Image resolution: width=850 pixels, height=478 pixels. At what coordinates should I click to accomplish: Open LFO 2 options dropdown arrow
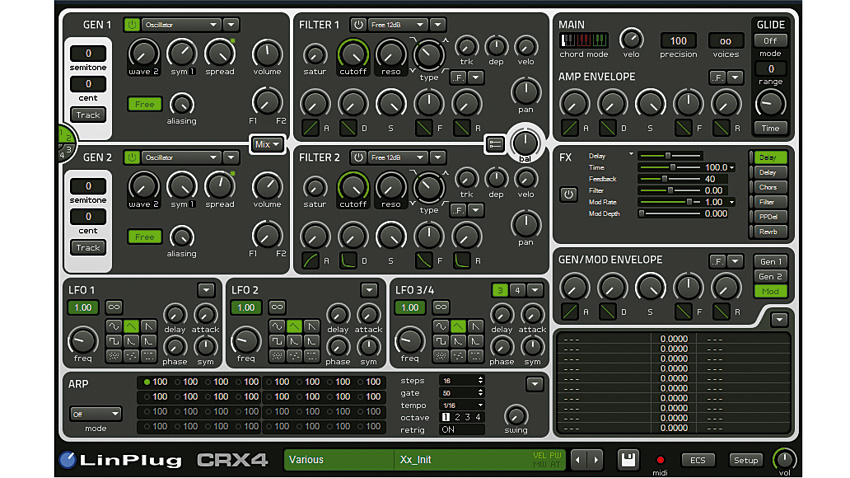point(369,290)
